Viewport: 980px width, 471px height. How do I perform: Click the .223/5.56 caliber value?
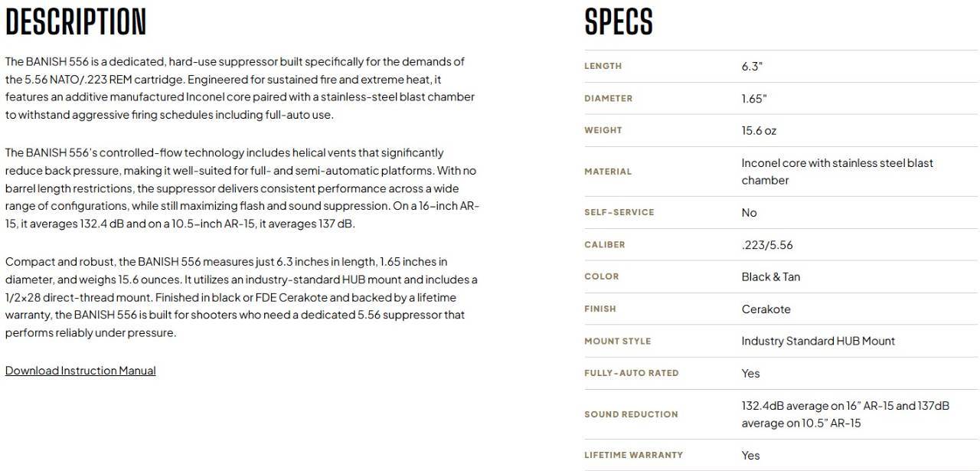tap(766, 245)
